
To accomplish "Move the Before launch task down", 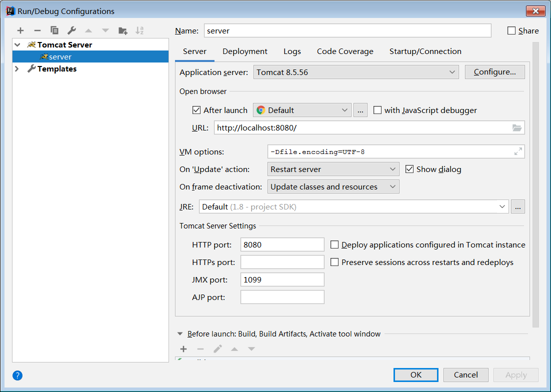I will click(251, 349).
